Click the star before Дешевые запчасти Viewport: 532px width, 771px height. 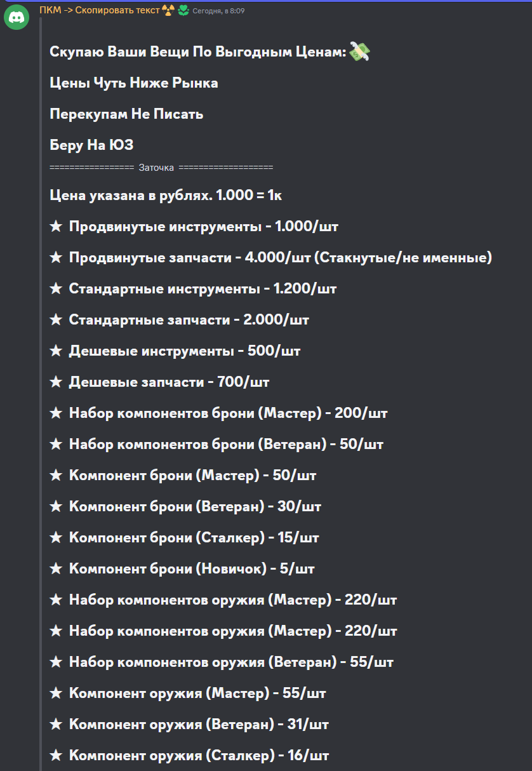56,382
